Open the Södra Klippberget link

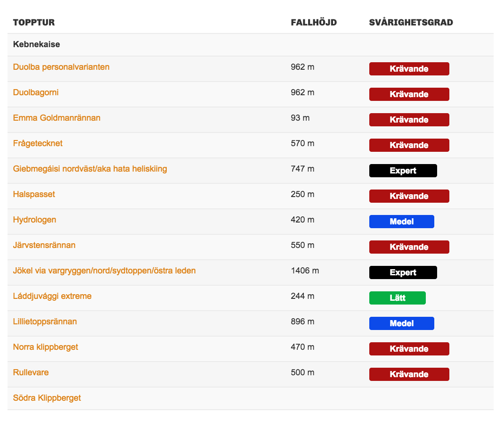pyautogui.click(x=47, y=398)
